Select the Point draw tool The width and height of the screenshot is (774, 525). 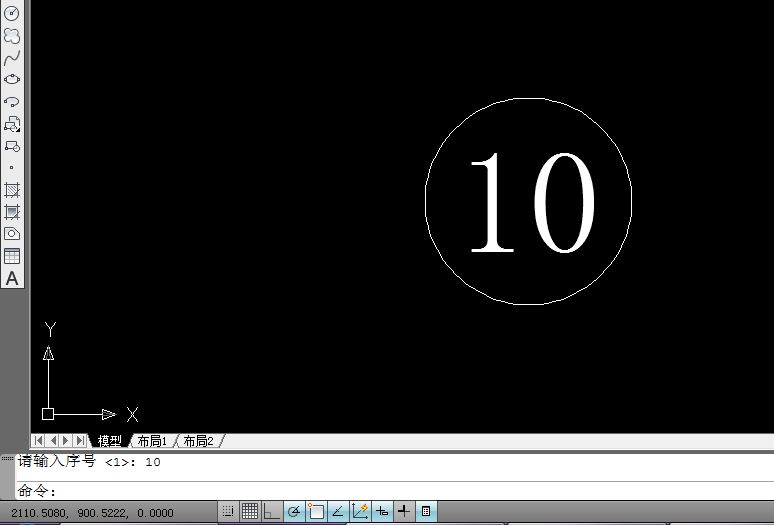pos(12,168)
